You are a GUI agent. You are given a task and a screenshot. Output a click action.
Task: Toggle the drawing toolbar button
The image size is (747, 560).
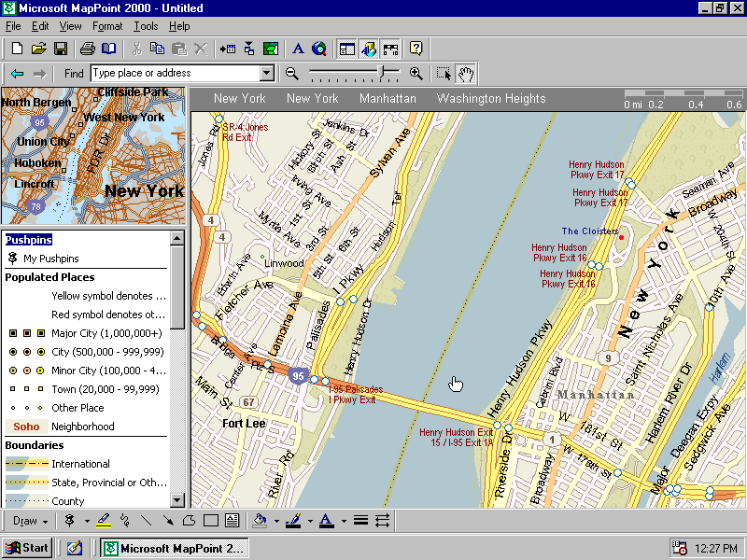[369, 49]
